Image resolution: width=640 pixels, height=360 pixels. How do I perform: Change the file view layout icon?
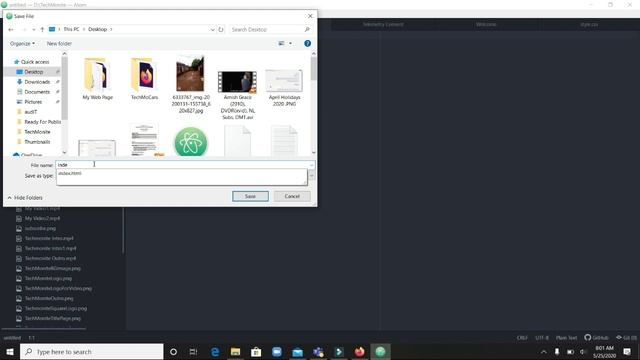(281, 43)
